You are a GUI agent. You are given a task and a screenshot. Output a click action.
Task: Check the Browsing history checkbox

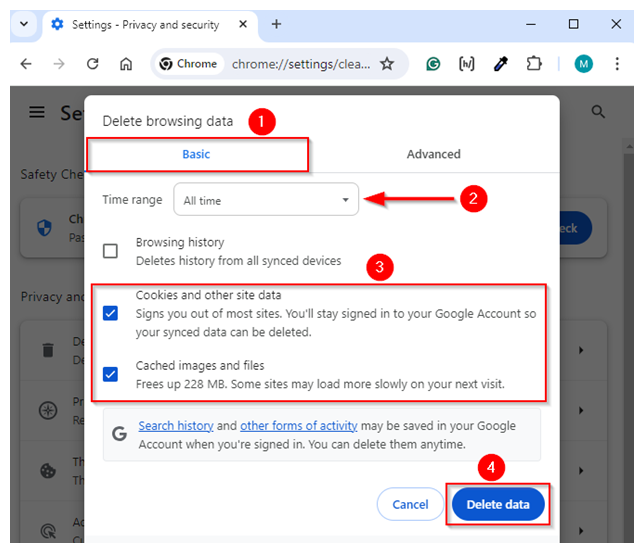pos(110,251)
